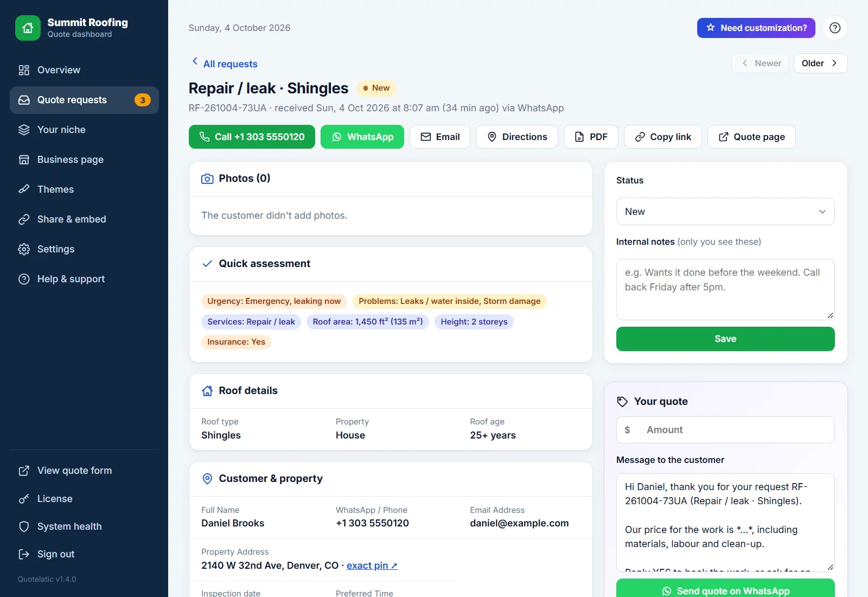Click the camera icon beside Photos (0)
The image size is (868, 597).
pyautogui.click(x=207, y=179)
